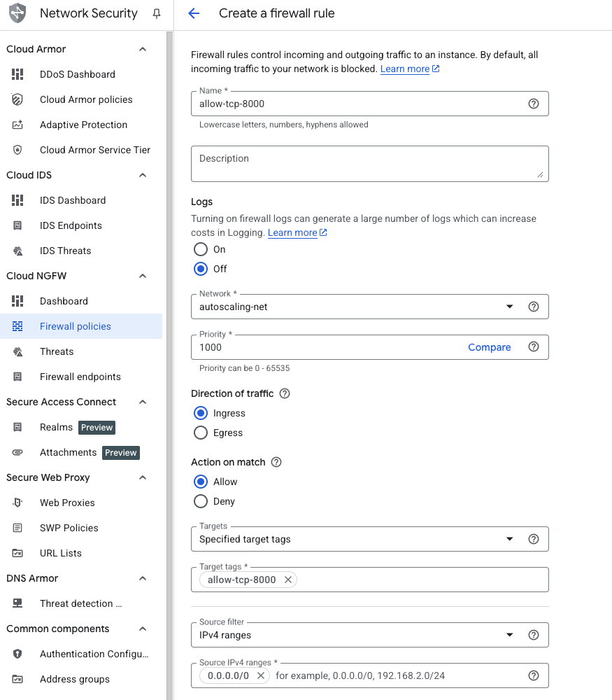Open the Threat detection page
The image size is (612, 700).
[80, 603]
